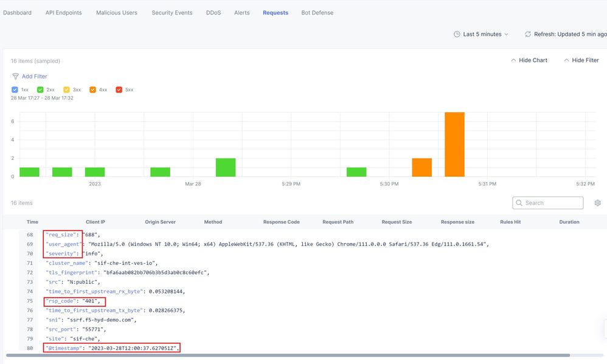Open table settings gear icon
This screenshot has height=364, width=607.
pos(597,203)
